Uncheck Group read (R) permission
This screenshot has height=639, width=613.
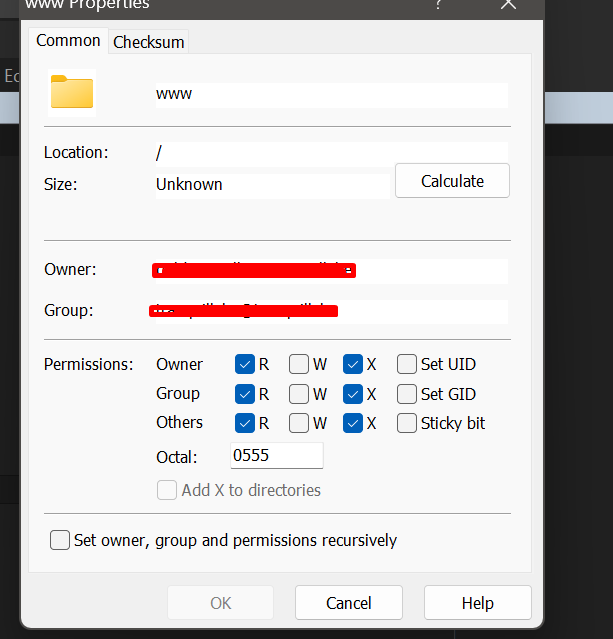click(245, 394)
